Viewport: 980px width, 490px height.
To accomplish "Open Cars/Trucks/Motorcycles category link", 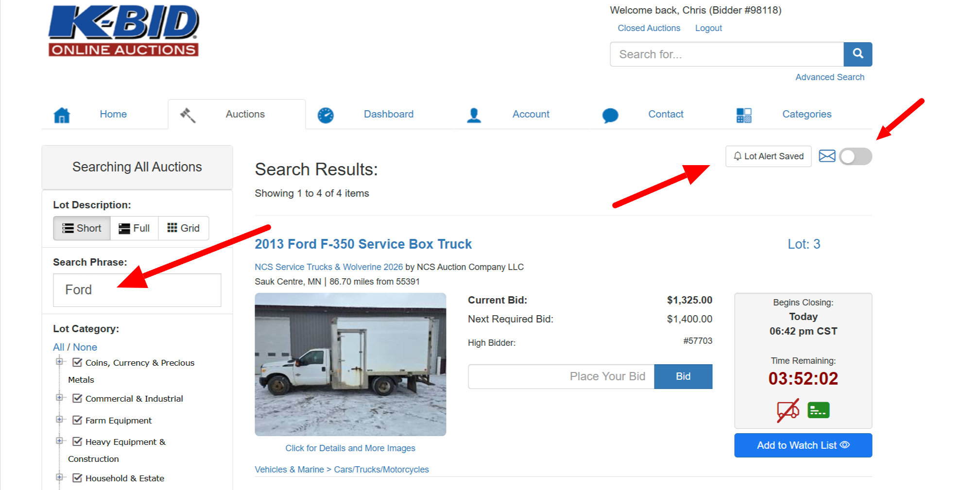I will [381, 470].
